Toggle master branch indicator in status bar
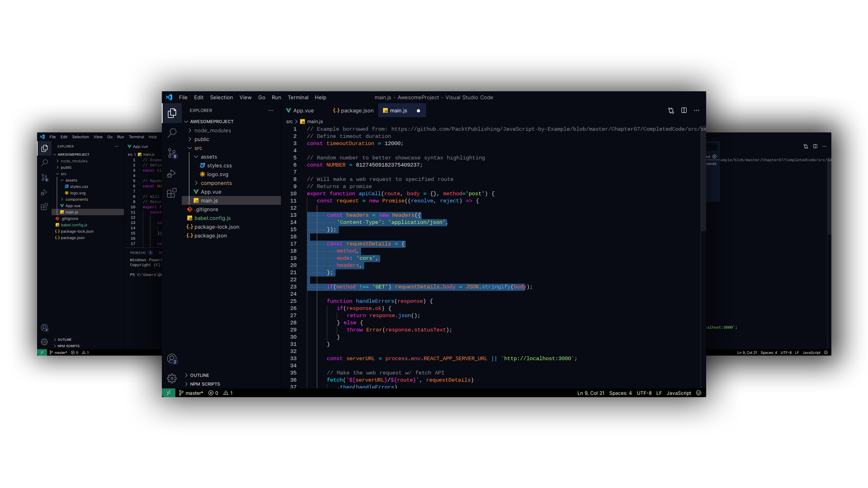The height and width of the screenshot is (488, 868). (190, 393)
